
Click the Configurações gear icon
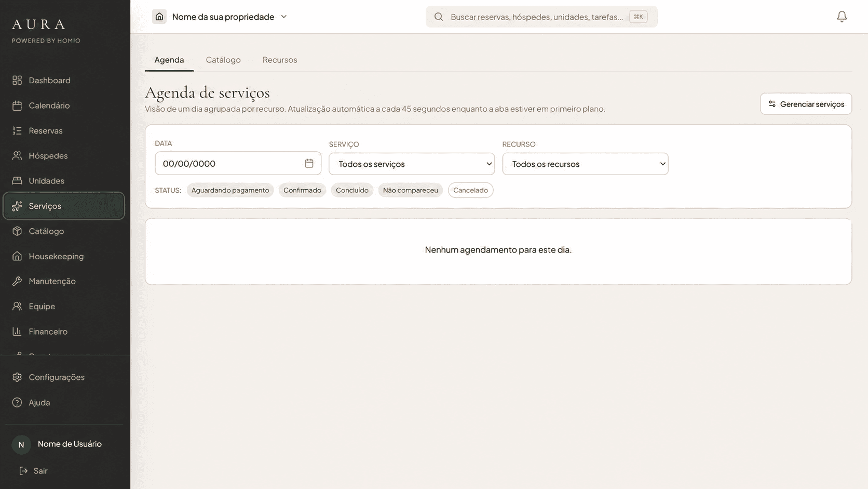tap(17, 377)
